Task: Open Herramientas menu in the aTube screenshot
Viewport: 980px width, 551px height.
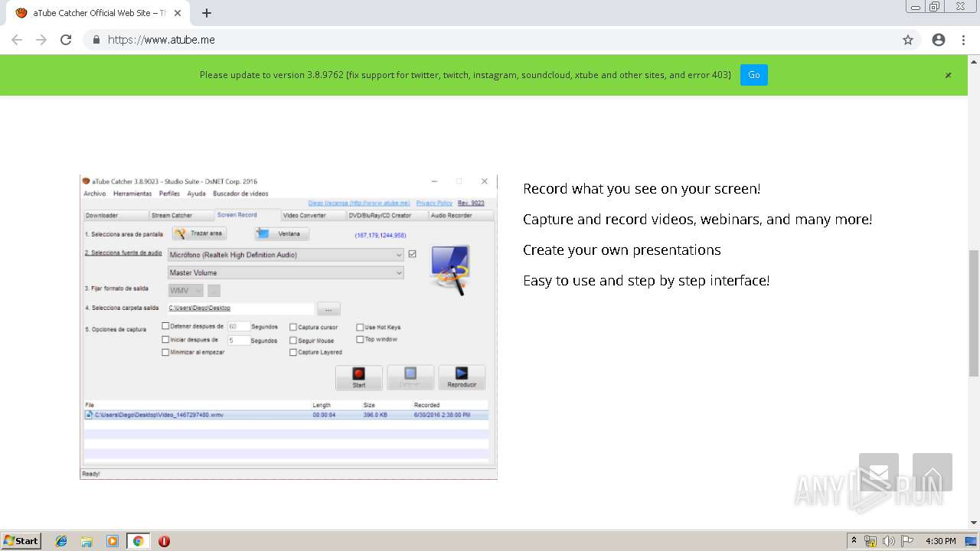Action: pyautogui.click(x=132, y=194)
